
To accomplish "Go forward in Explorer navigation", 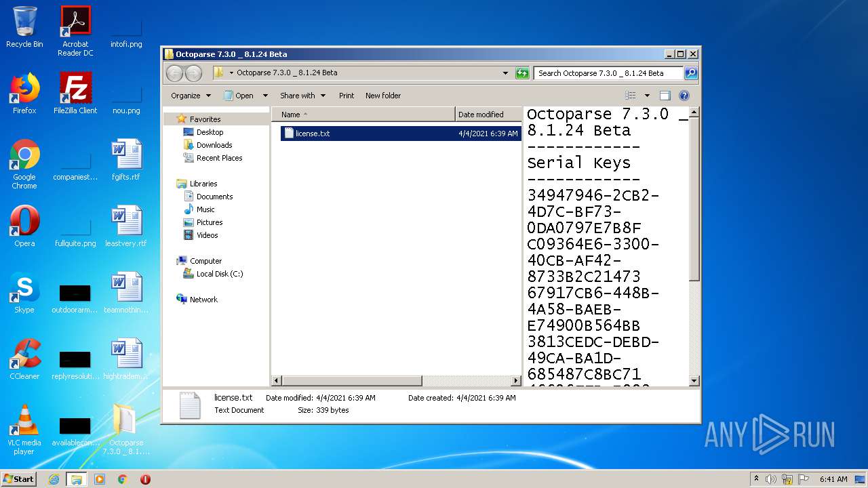I will (194, 73).
